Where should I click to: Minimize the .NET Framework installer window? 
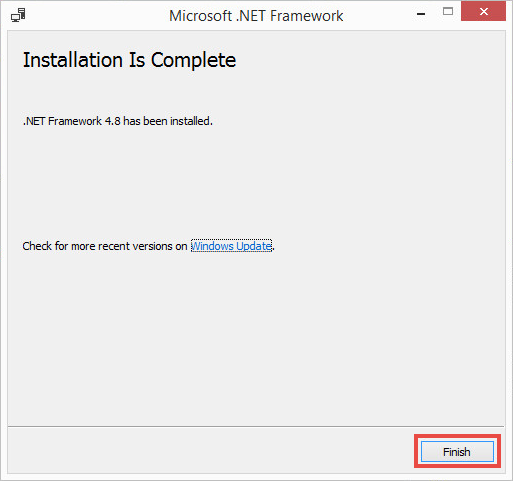(x=421, y=14)
